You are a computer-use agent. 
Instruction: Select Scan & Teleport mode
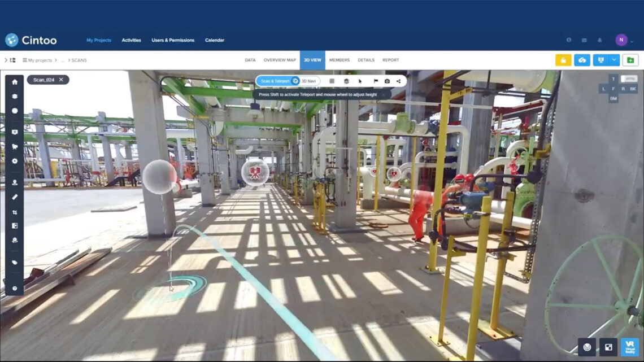tap(275, 81)
